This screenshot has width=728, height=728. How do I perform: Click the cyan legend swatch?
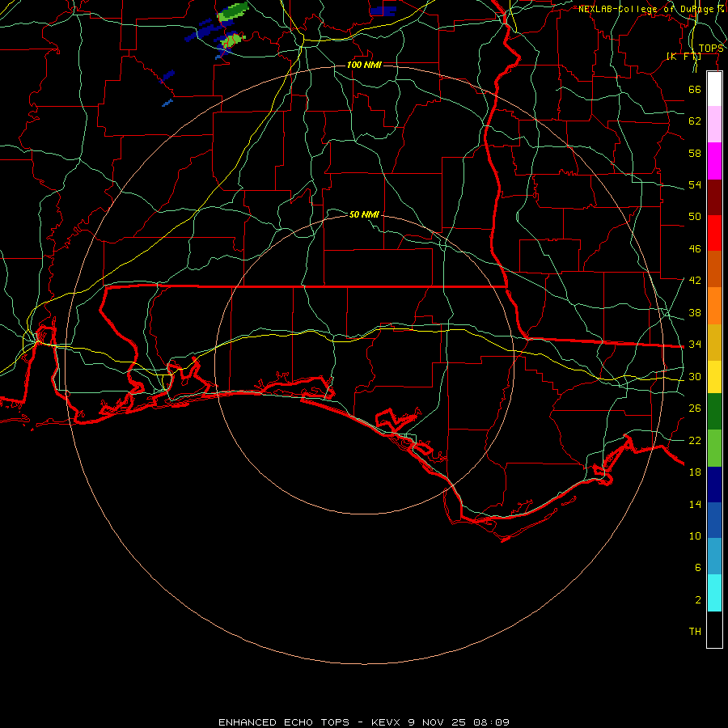point(714,593)
